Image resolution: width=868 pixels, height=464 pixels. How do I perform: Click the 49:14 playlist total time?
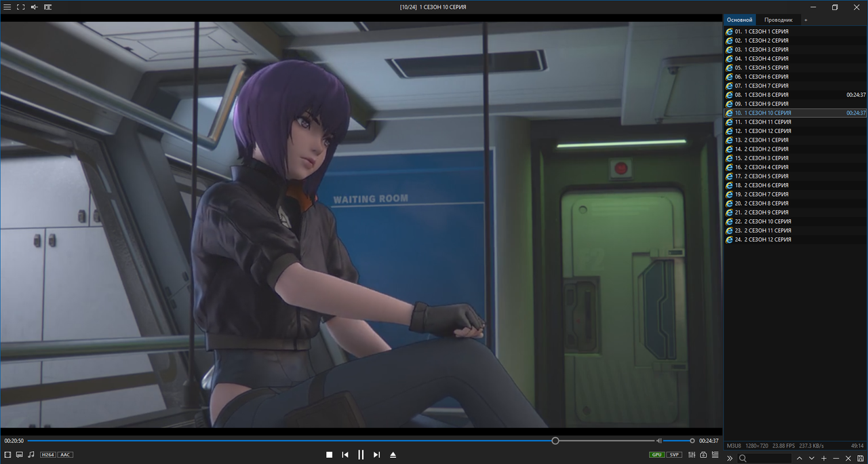click(x=857, y=446)
